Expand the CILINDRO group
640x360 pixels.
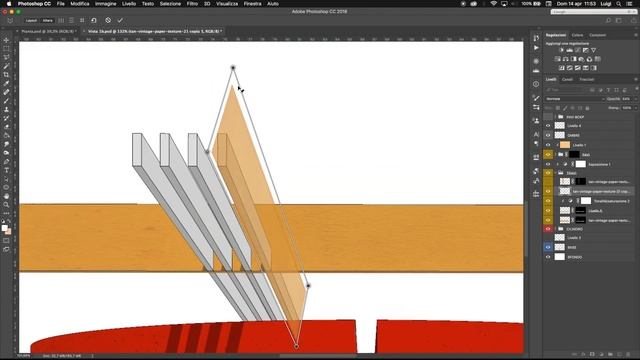coord(556,229)
